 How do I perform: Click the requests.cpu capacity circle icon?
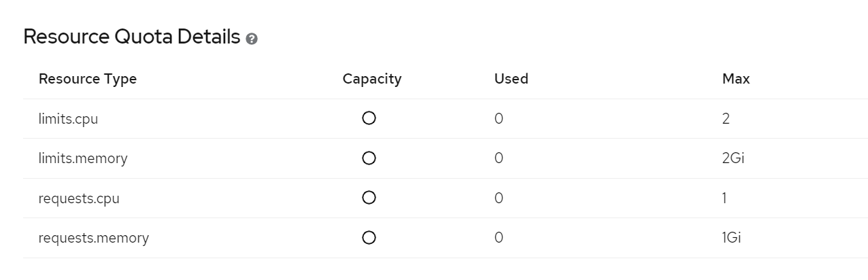pos(369,198)
